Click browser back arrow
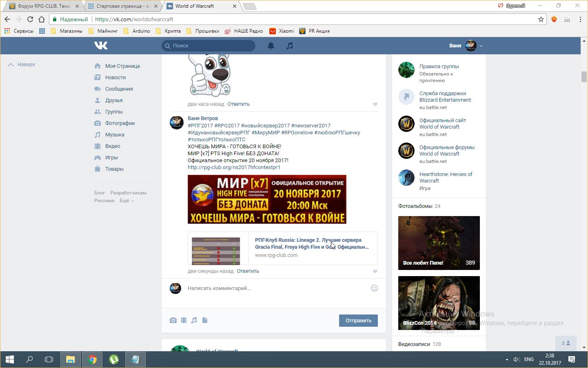Image resolution: width=588 pixels, height=368 pixels. [x=7, y=19]
